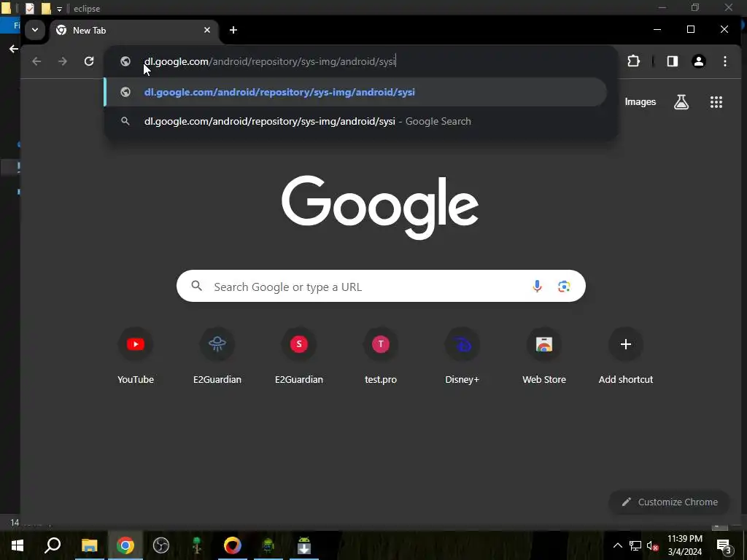
Task: Open the network icon in system tray
Action: [x=635, y=545]
